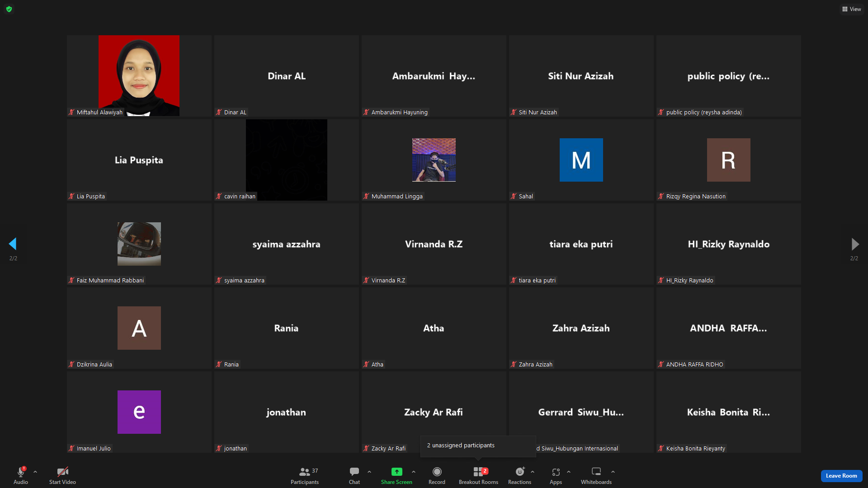The height and width of the screenshot is (488, 868).
Task: Start recording with Record button
Action: (437, 475)
